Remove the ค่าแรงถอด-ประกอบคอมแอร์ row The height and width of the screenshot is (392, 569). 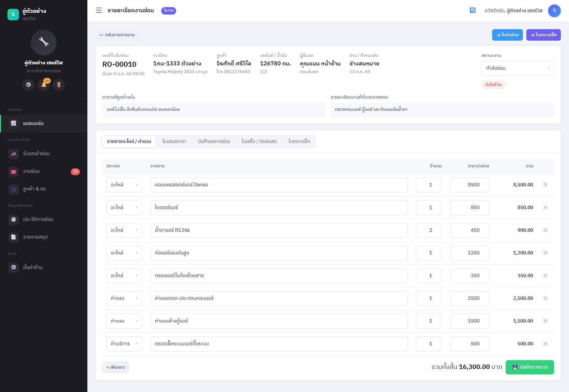point(545,298)
